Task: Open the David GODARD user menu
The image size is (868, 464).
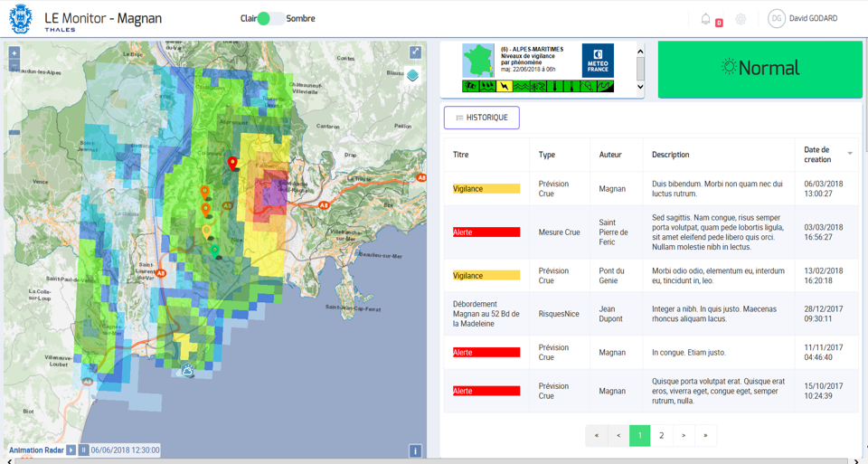Action: point(803,18)
